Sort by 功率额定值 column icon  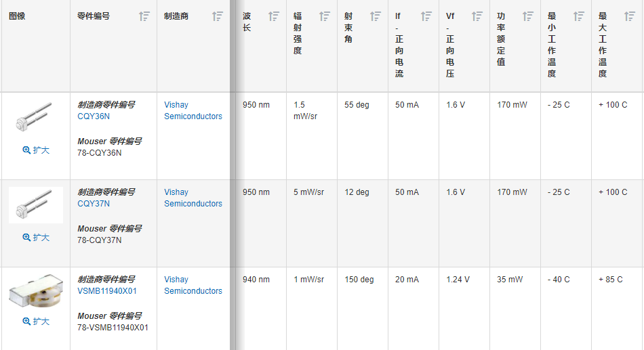528,16
